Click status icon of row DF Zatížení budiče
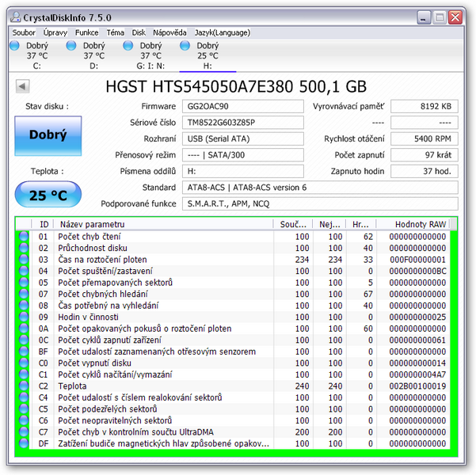This screenshot has height=475, width=476. (24, 443)
